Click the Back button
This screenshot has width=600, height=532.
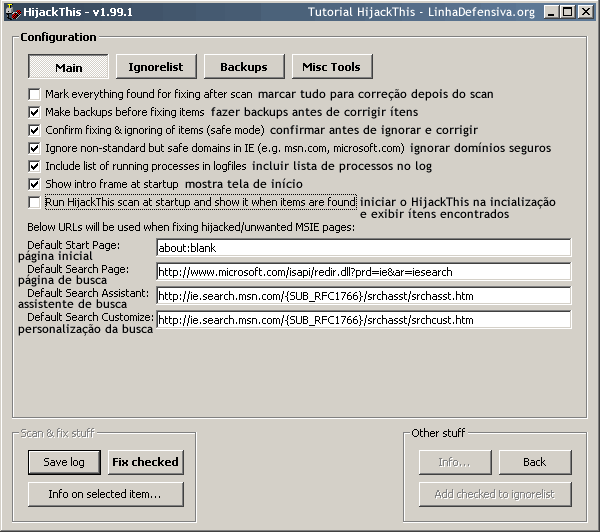click(535, 462)
